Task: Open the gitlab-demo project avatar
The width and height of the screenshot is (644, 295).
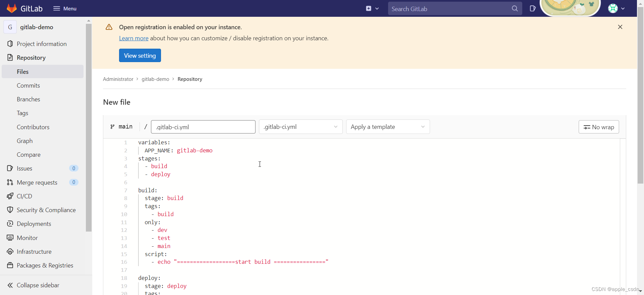Action: pos(10,27)
